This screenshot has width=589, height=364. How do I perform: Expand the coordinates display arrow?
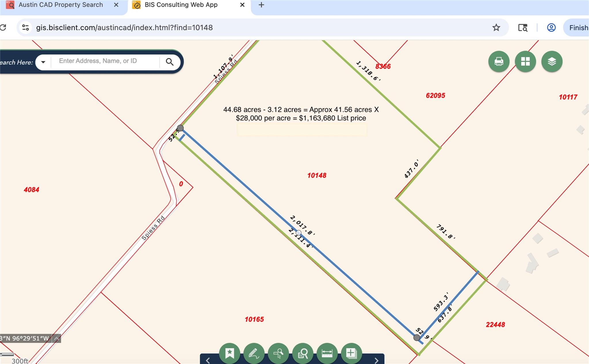(x=57, y=338)
